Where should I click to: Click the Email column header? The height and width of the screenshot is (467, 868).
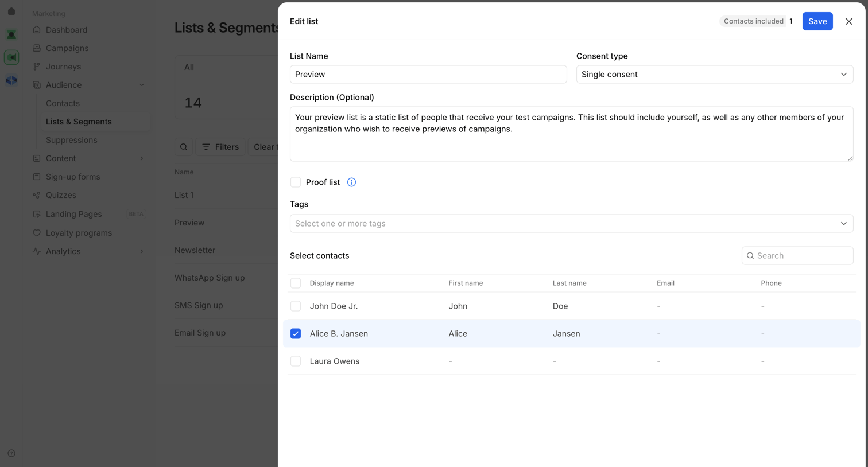(665, 283)
